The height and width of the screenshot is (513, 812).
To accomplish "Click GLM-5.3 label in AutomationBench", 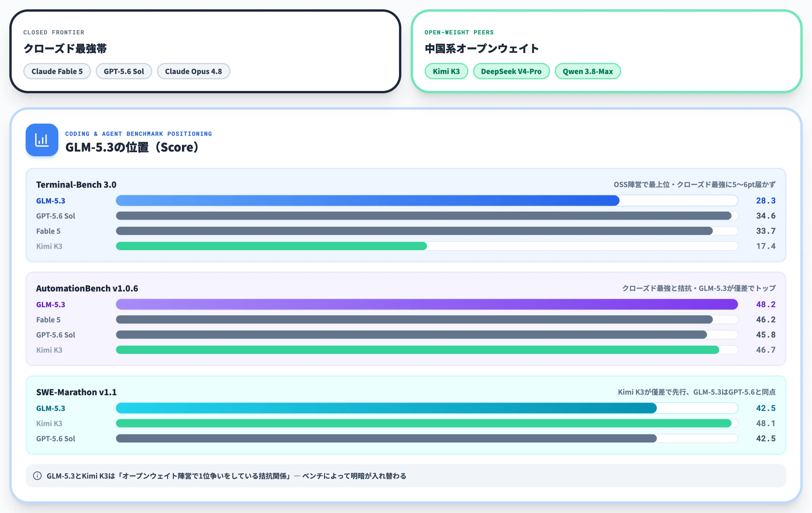I will [x=50, y=304].
